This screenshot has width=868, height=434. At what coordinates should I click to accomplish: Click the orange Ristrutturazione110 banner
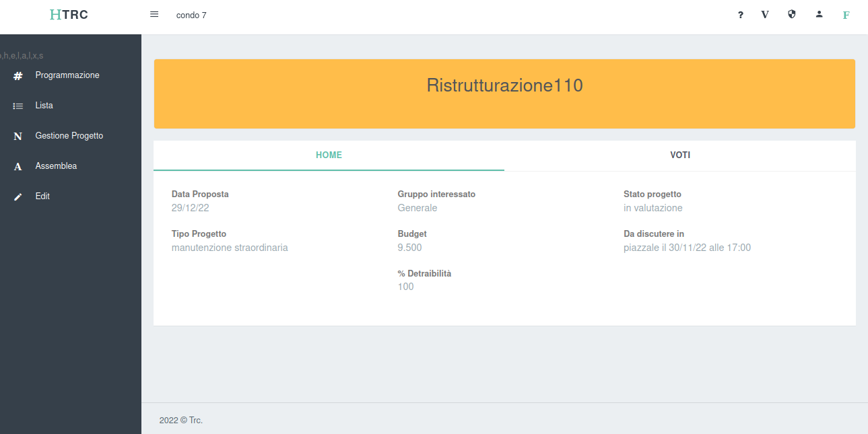(504, 94)
